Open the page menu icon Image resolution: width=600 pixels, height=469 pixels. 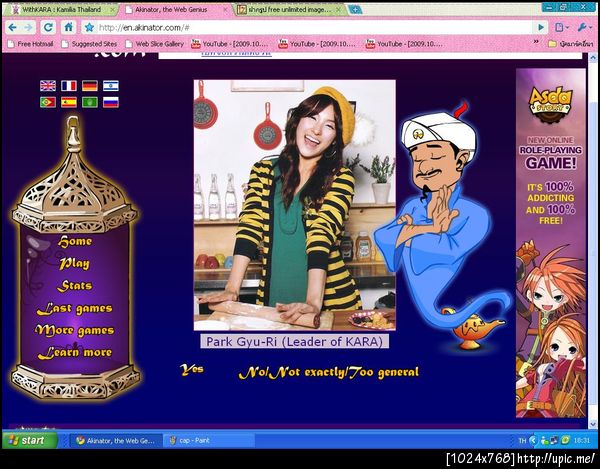[561, 28]
